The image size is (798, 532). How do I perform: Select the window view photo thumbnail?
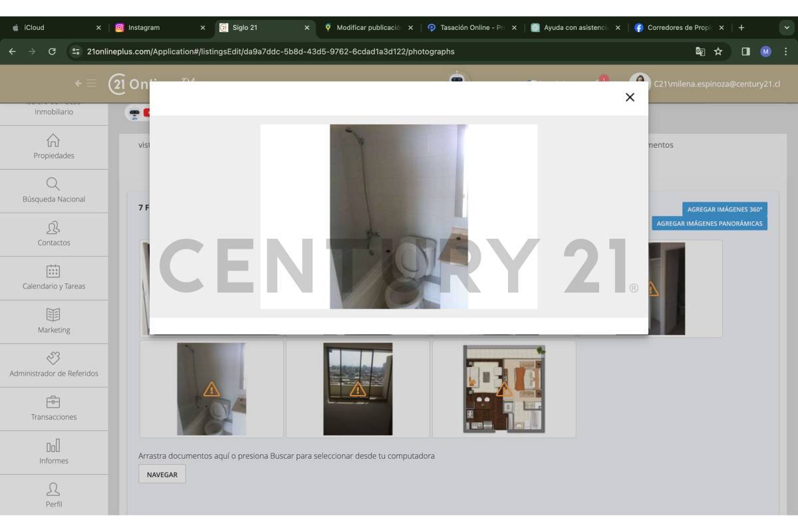(358, 389)
